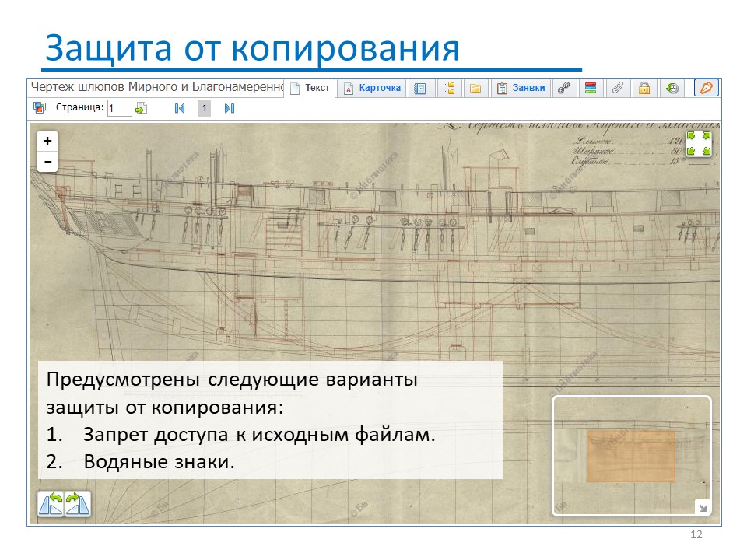Zoom out of the drawing
This screenshot has width=747, height=560.
(x=47, y=162)
